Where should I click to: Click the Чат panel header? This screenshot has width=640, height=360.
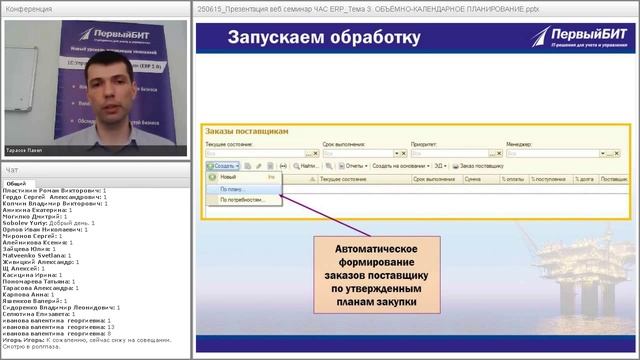coord(96,170)
